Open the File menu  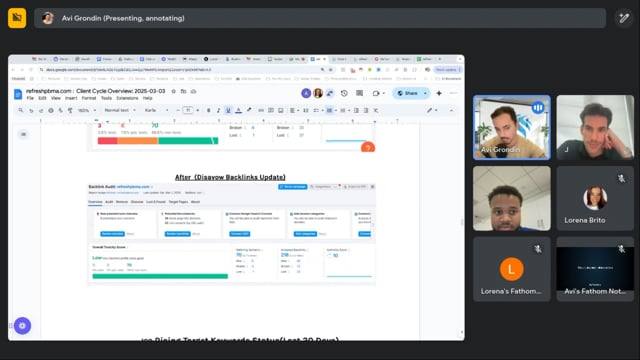[30, 98]
